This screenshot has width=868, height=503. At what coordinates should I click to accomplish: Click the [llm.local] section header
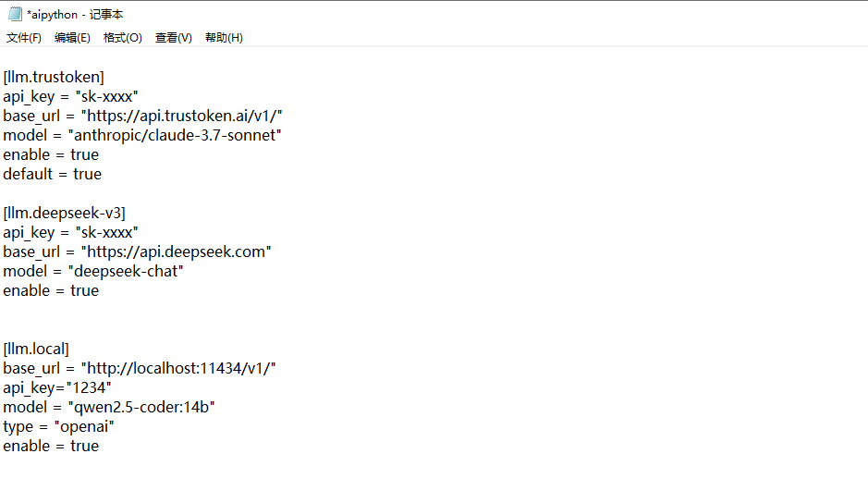(36, 349)
